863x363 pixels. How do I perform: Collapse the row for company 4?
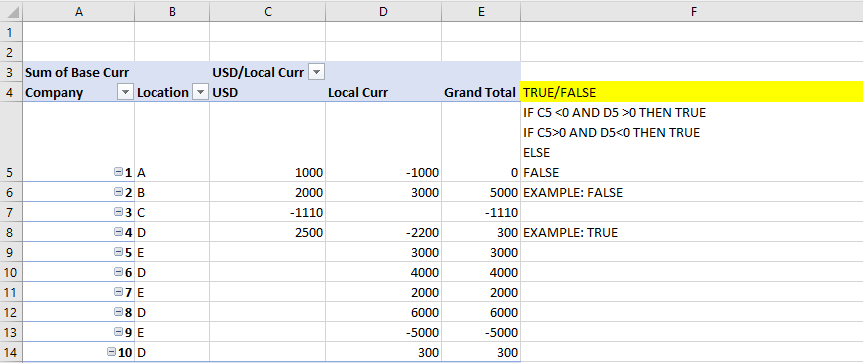pyautogui.click(x=118, y=232)
